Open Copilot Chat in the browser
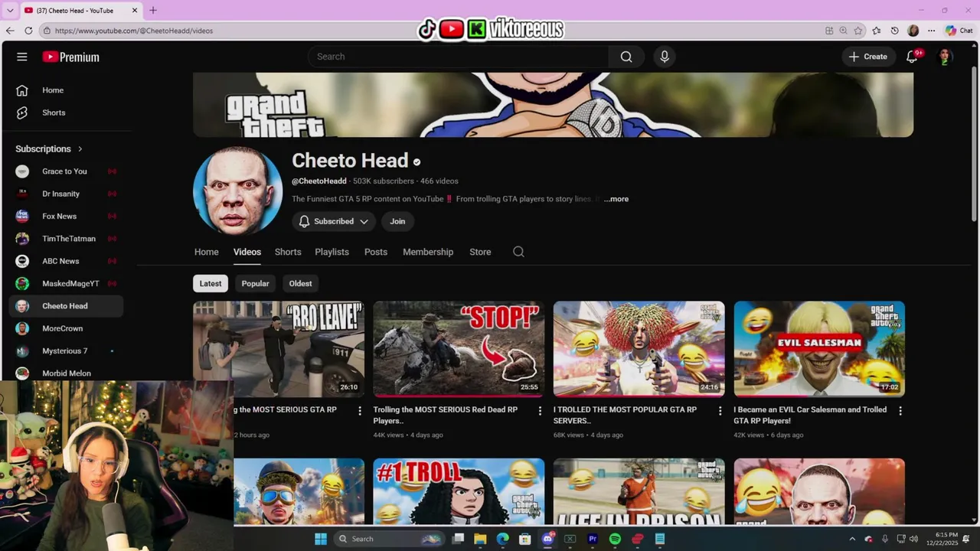This screenshot has width=980, height=551. pyautogui.click(x=959, y=31)
